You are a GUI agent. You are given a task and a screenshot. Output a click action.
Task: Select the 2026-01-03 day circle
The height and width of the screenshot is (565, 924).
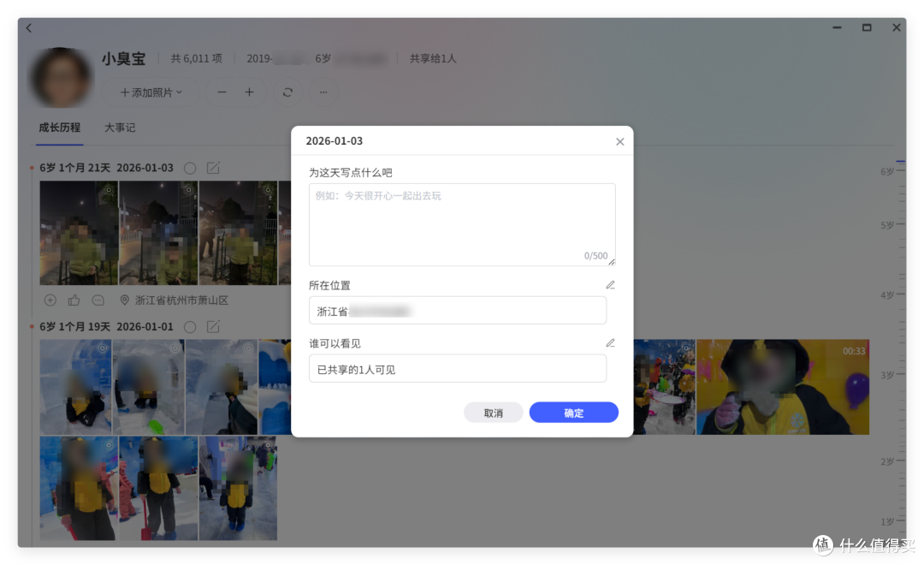tap(190, 168)
